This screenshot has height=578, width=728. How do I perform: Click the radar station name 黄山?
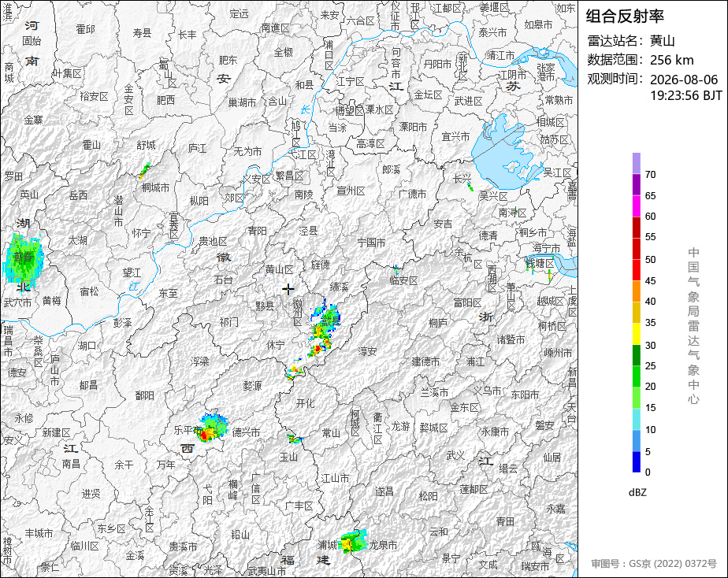[x=662, y=41]
